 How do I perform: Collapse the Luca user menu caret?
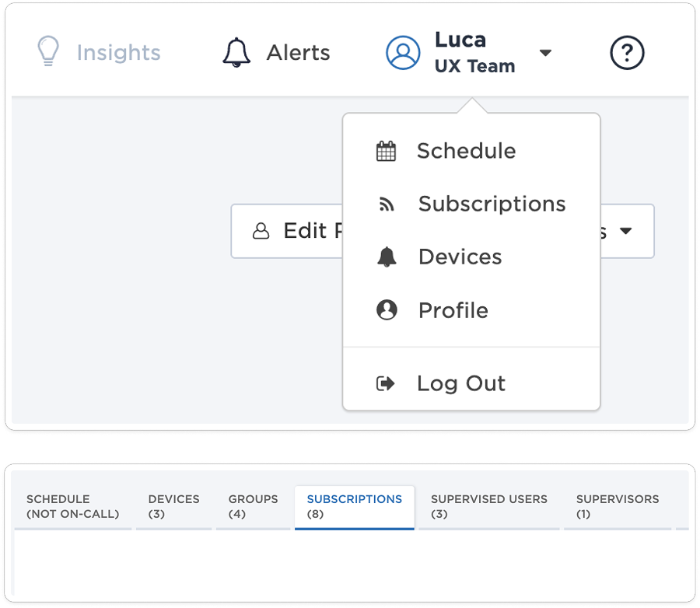pyautogui.click(x=545, y=53)
